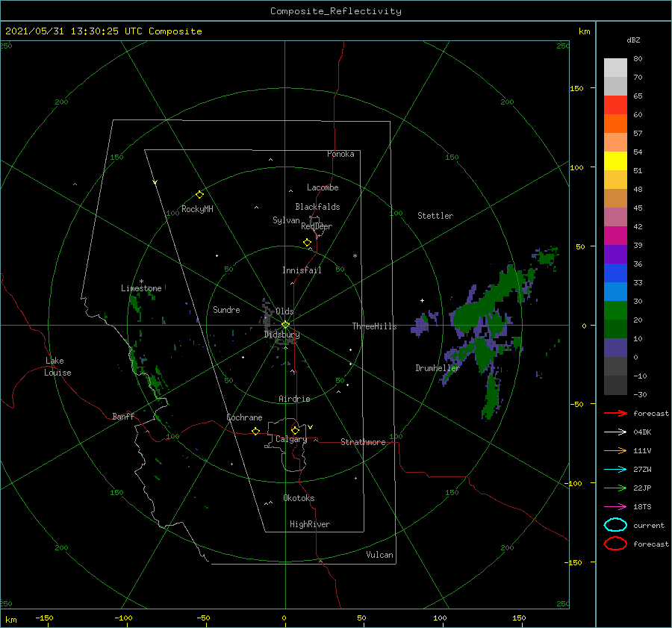
Task: Select the Banff label
Action: click(123, 416)
